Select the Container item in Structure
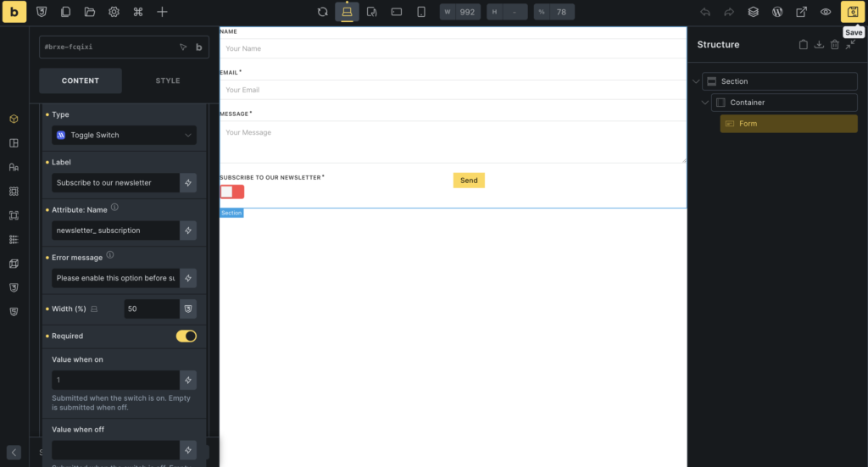 click(x=784, y=103)
